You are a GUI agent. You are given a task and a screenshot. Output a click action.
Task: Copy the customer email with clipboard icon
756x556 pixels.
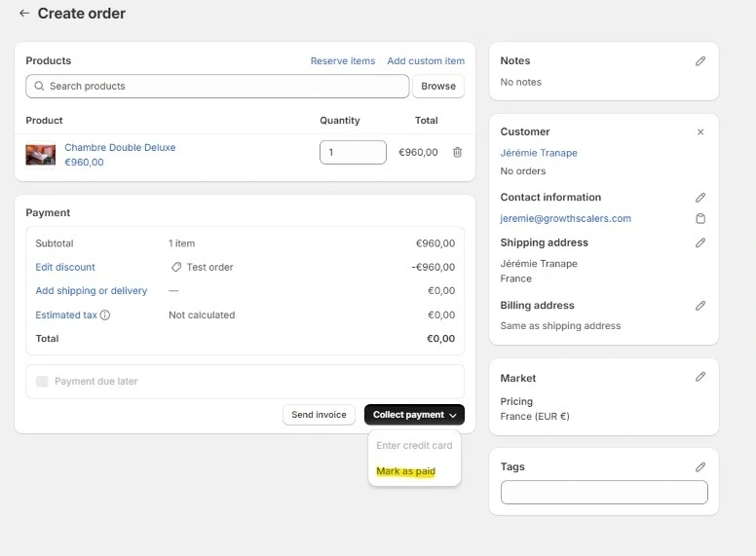click(x=699, y=218)
